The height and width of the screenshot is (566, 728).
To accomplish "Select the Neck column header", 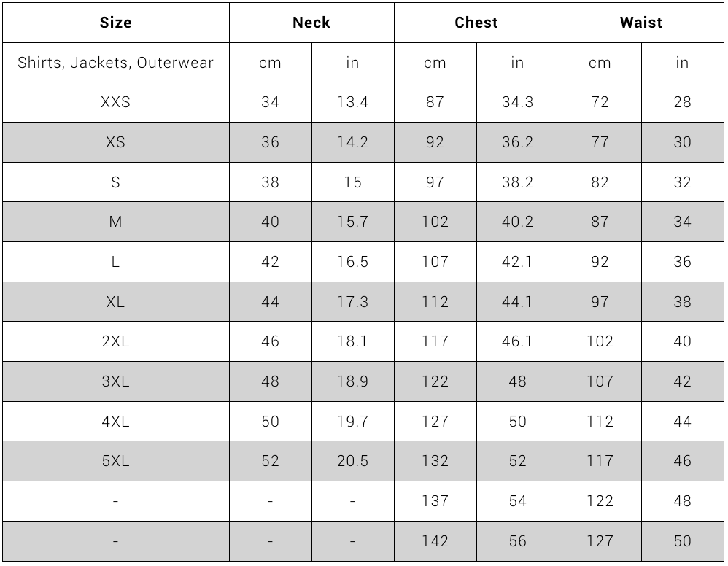I will [x=311, y=23].
